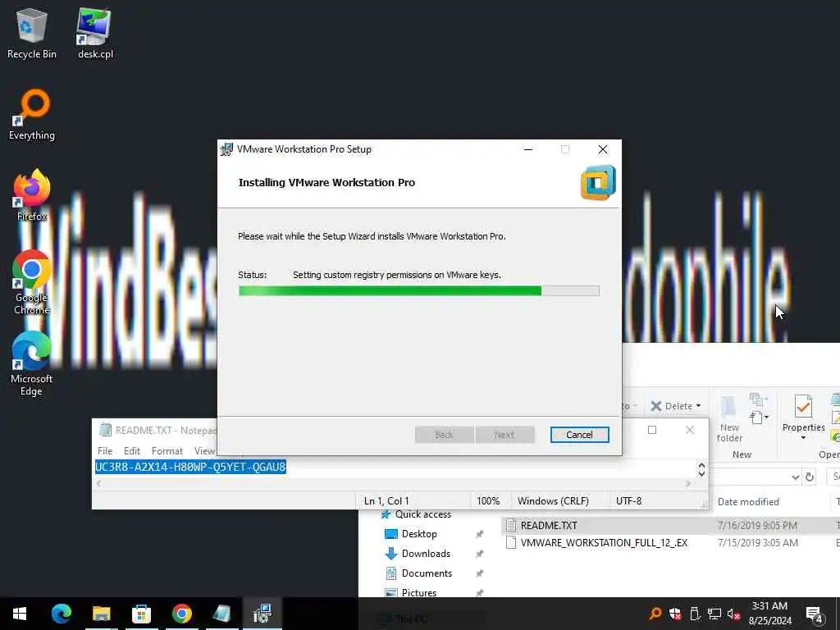
Task: Select VMWARE_WORKSTATION_FULL_12_.EX file
Action: pos(604,543)
